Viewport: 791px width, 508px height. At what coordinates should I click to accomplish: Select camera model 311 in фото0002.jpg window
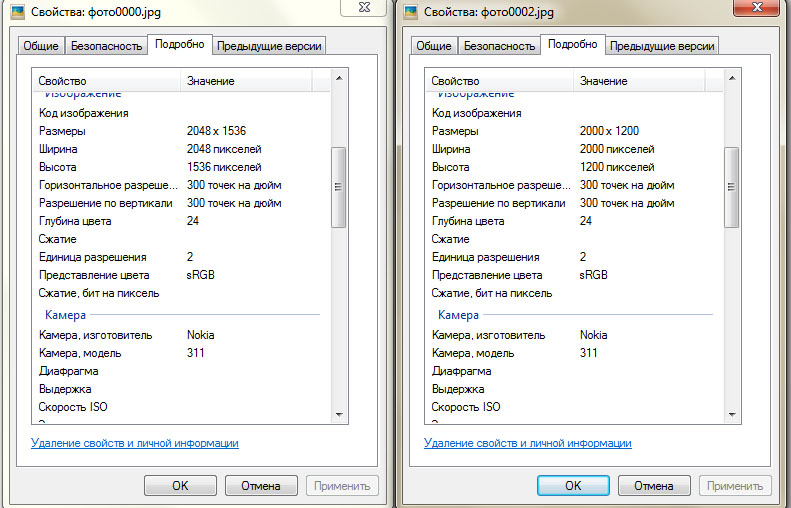click(x=589, y=353)
